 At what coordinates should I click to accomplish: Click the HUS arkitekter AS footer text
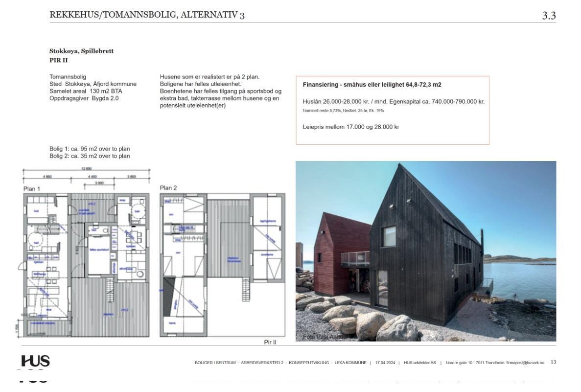click(x=419, y=363)
